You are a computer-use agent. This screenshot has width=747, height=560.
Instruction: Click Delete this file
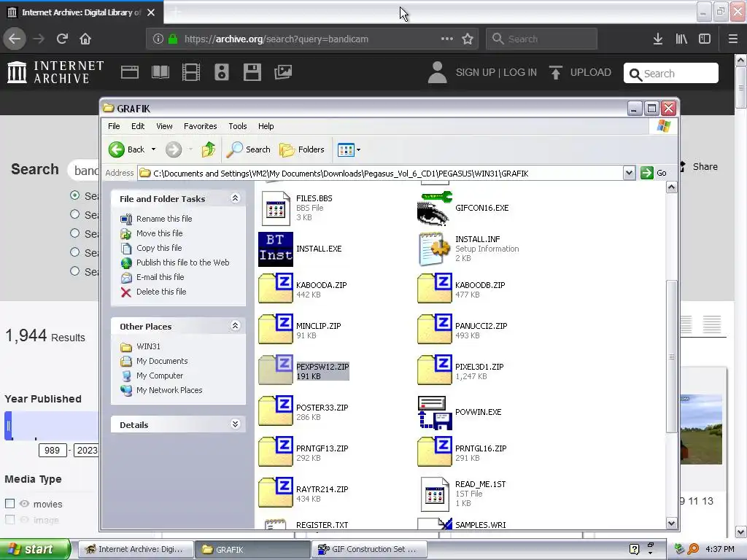(x=161, y=292)
